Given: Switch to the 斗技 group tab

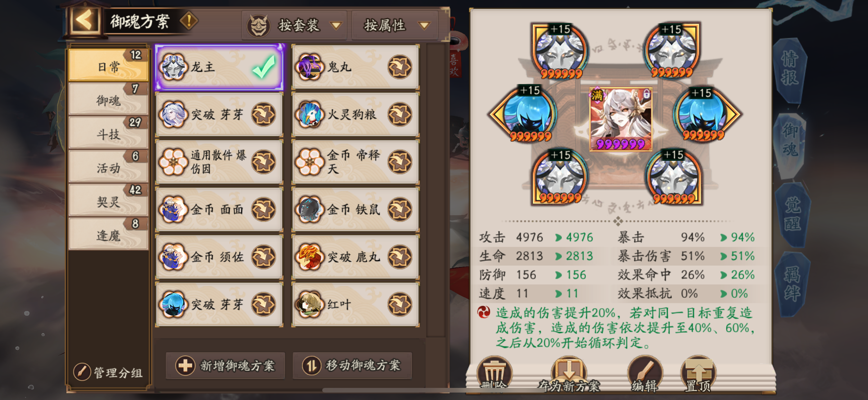Looking at the screenshot, I should 109,133.
